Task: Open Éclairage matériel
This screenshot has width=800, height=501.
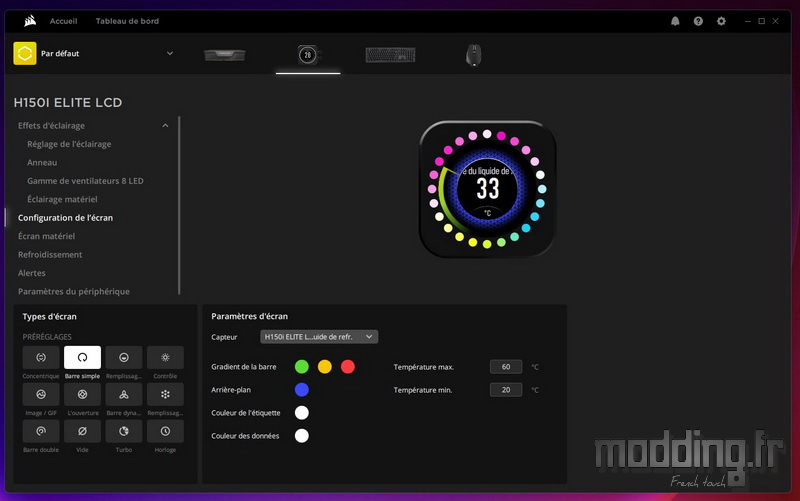Action: click(62, 199)
